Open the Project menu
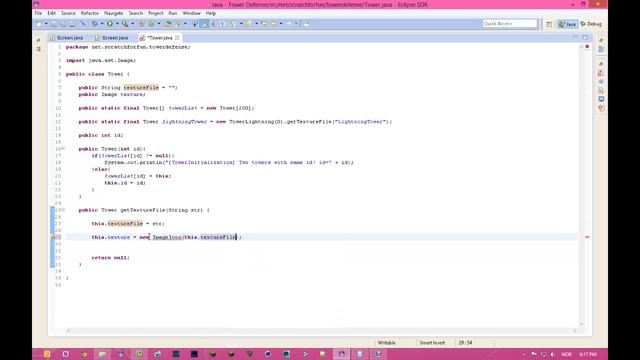This screenshot has width=640, height=360. pyautogui.click(x=156, y=13)
